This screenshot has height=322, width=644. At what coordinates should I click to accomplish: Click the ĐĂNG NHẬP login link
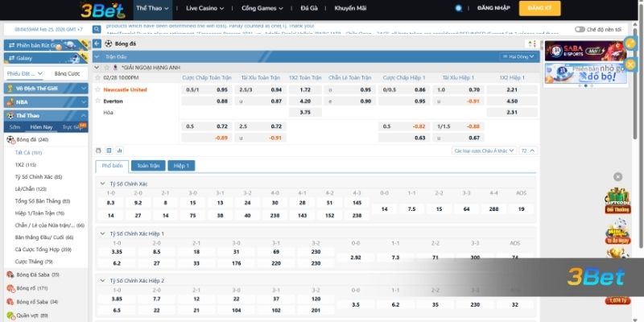pos(492,8)
